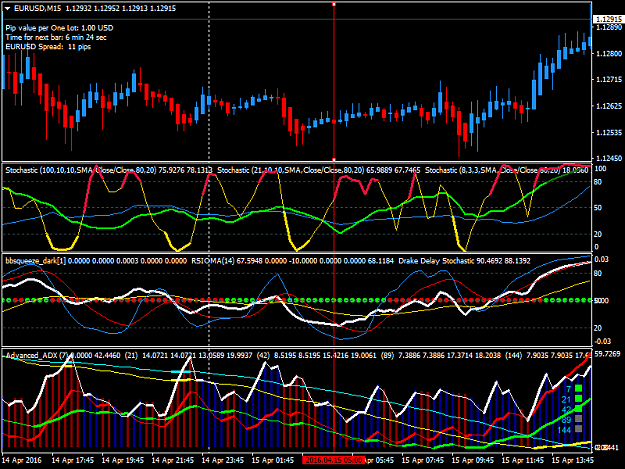Click the 15 Apr 01:45 time axis label
Screen dimensions: 625x469
[x=273, y=460]
